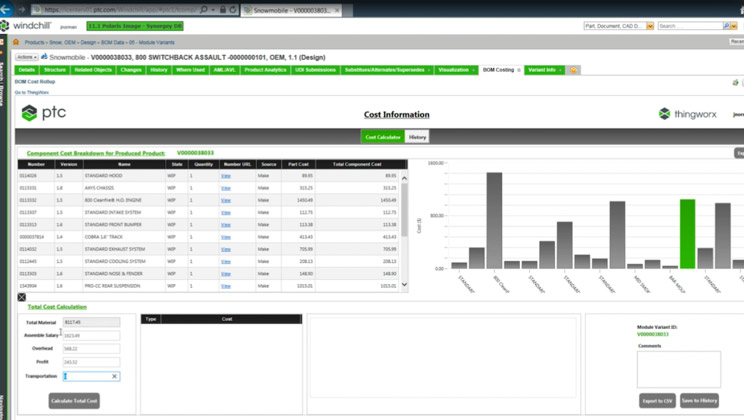Screen dimensions: 744x420
Task: Click the address bar search magnifier icon
Action: point(204,9)
